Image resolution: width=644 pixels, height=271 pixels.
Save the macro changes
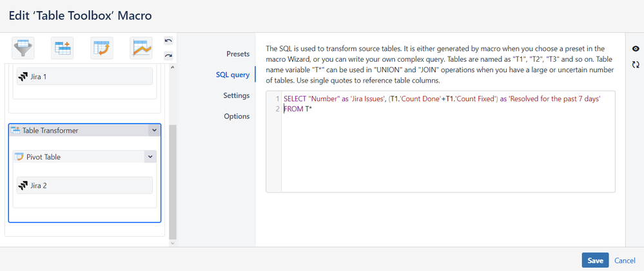(x=595, y=260)
